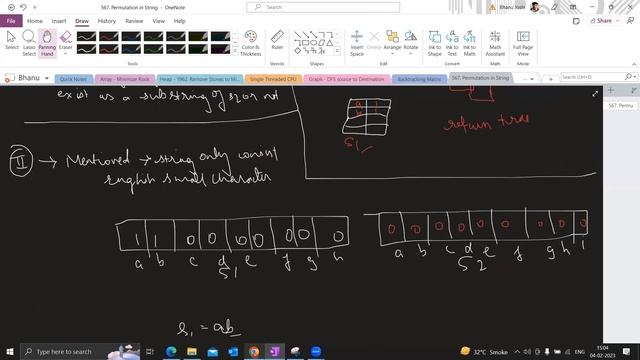The width and height of the screenshot is (640, 360).
Task: Convert with Ink to Shape
Action: [x=435, y=43]
